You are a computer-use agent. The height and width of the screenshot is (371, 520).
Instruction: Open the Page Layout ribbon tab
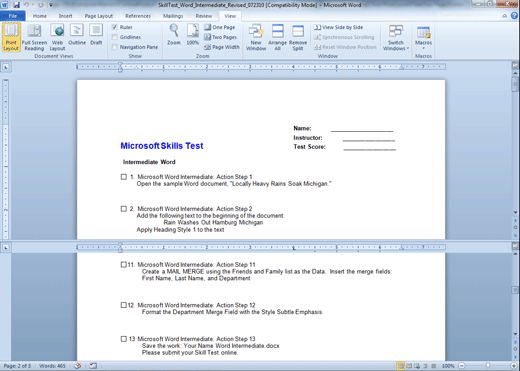pyautogui.click(x=99, y=16)
